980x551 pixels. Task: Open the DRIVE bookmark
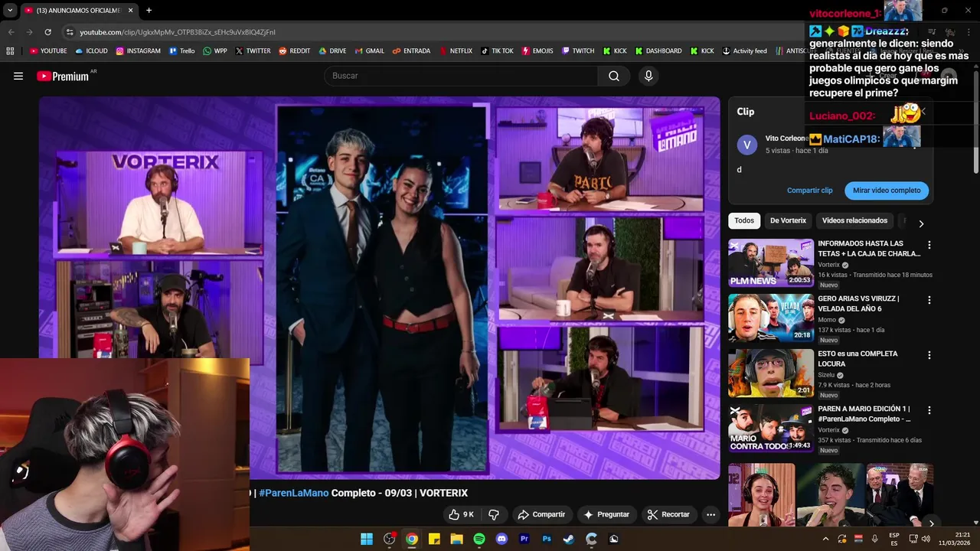coord(332,51)
